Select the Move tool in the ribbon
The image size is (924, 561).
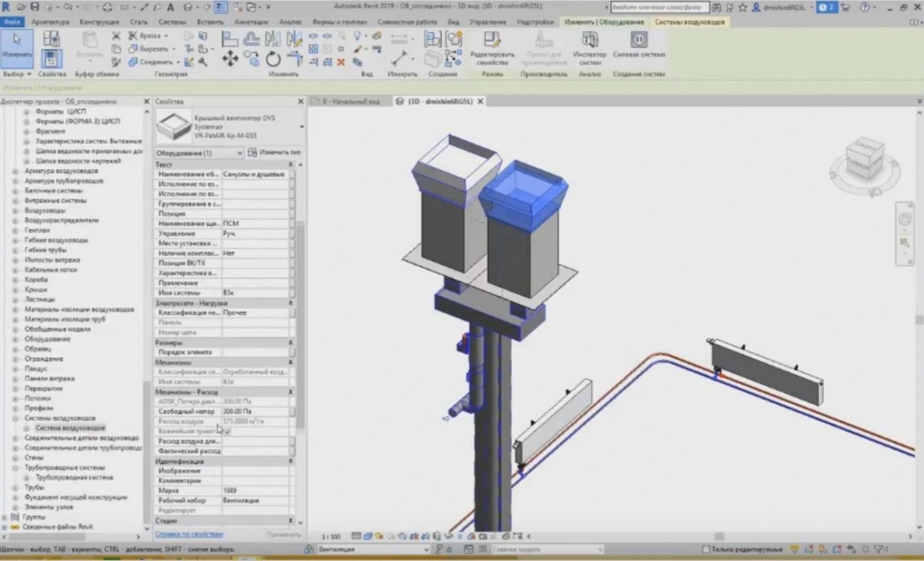point(231,59)
